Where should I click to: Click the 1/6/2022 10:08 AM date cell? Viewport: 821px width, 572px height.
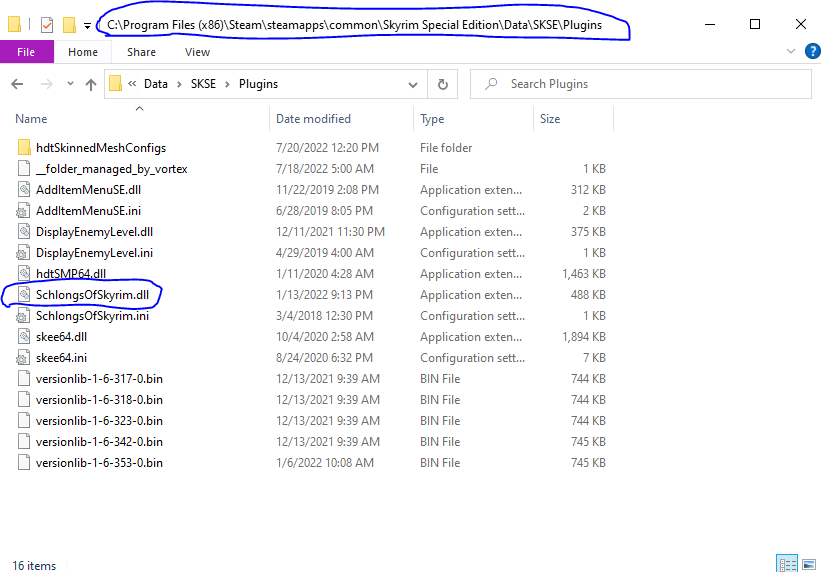point(325,463)
